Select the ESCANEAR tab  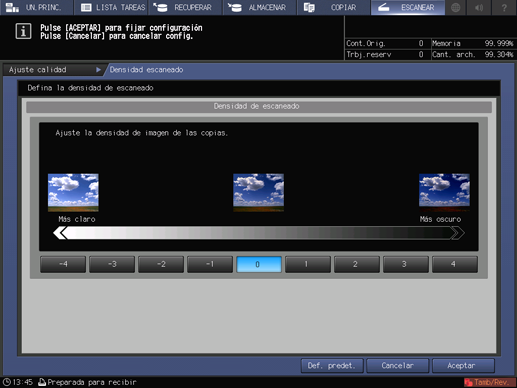pyautogui.click(x=408, y=7)
